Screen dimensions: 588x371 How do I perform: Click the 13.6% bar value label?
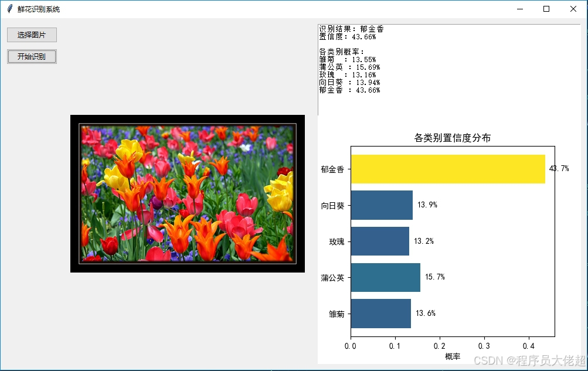coord(426,314)
